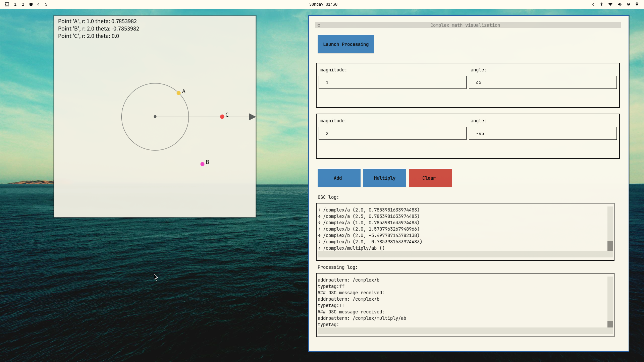Click the OSC log vertical scrollbar thumb
Viewport: 644px width, 362px height.
click(x=610, y=246)
